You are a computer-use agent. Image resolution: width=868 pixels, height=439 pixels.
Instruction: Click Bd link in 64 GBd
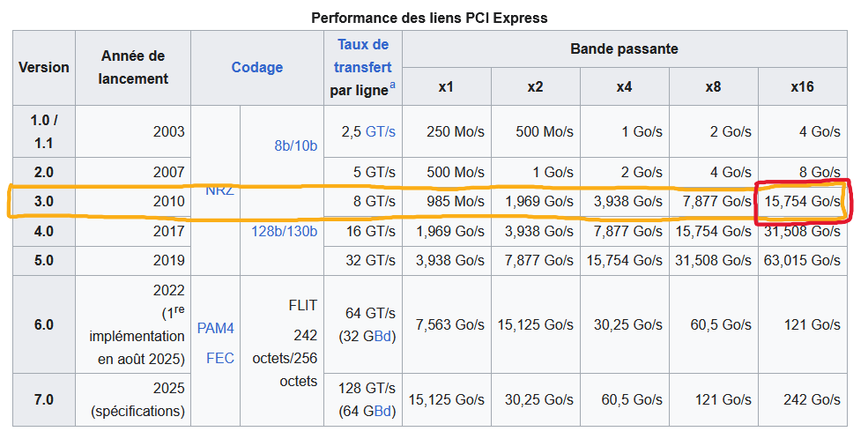pyautogui.click(x=382, y=411)
